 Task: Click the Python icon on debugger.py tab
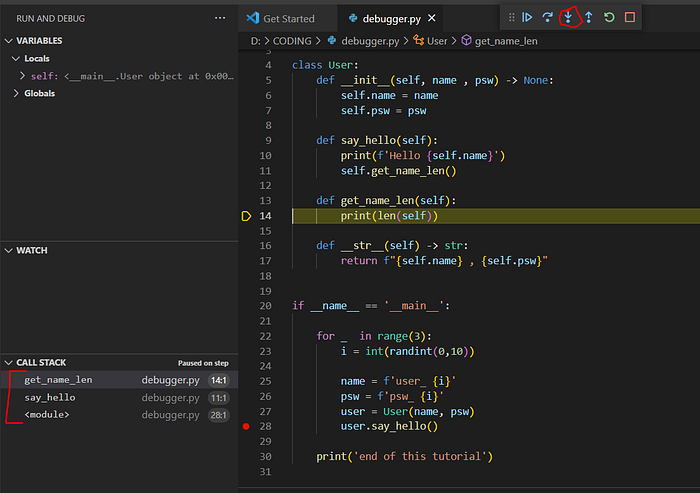[x=353, y=18]
